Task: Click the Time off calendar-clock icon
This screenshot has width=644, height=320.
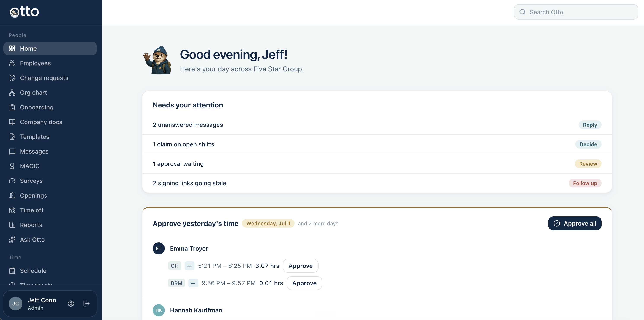Action: (x=12, y=210)
